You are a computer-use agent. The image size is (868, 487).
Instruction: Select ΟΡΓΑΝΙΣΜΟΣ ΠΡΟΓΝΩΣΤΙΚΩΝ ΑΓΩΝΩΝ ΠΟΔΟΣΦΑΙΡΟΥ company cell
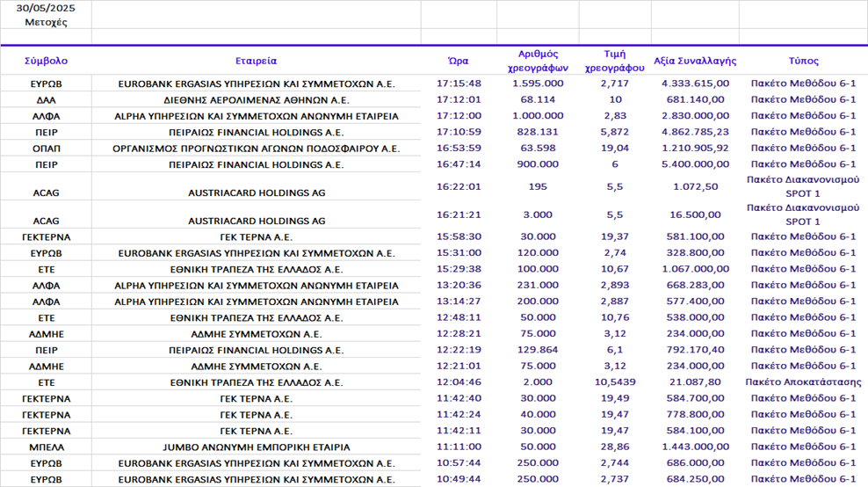click(x=257, y=149)
